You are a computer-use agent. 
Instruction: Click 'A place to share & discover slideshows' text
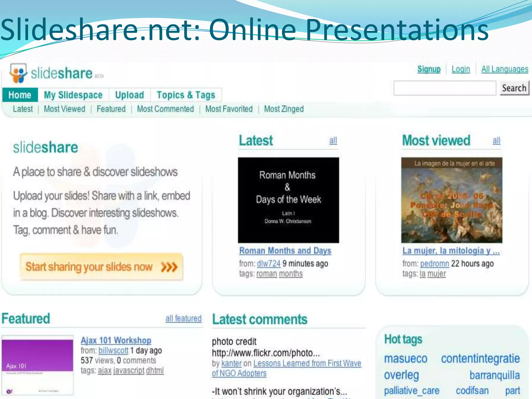95,172
